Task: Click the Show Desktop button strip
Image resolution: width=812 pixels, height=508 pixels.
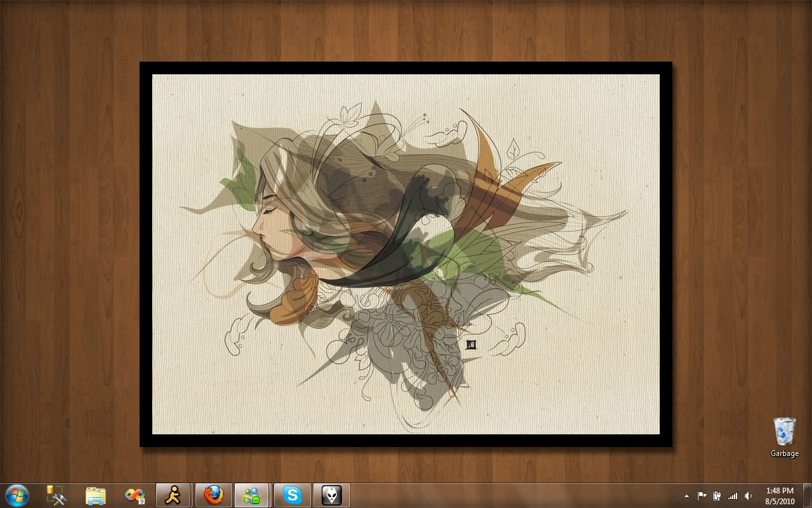Action: [x=807, y=495]
